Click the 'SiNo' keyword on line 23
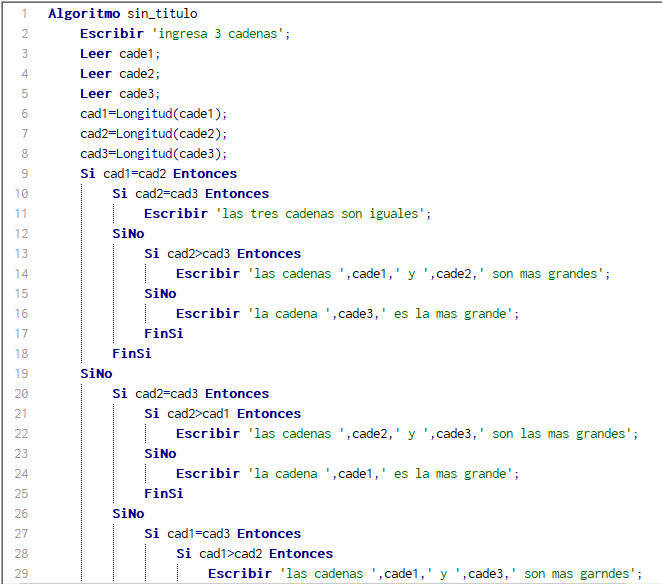 (x=160, y=454)
